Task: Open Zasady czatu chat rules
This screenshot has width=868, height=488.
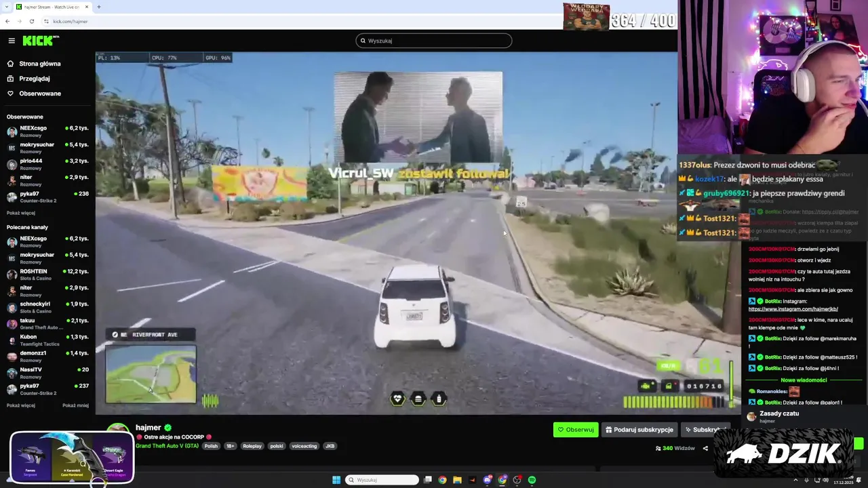Action: point(779,413)
